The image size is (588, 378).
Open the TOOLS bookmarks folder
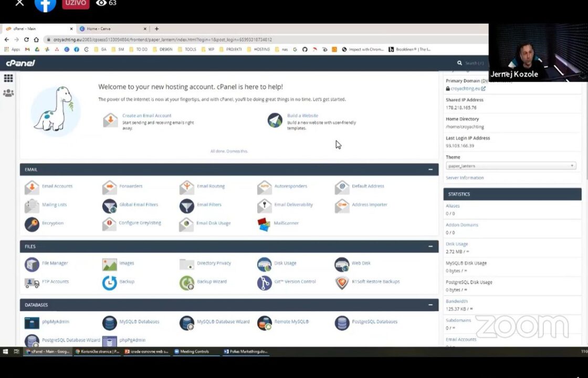tap(187, 49)
